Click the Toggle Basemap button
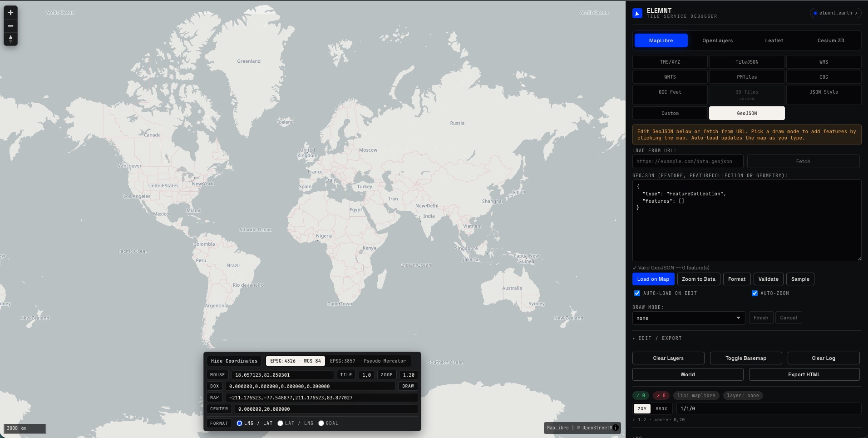 [745, 358]
